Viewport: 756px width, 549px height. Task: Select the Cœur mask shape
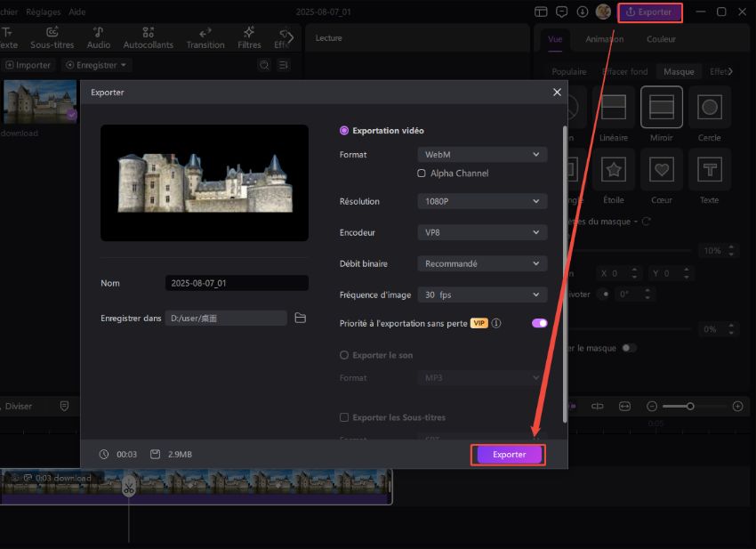(x=662, y=169)
